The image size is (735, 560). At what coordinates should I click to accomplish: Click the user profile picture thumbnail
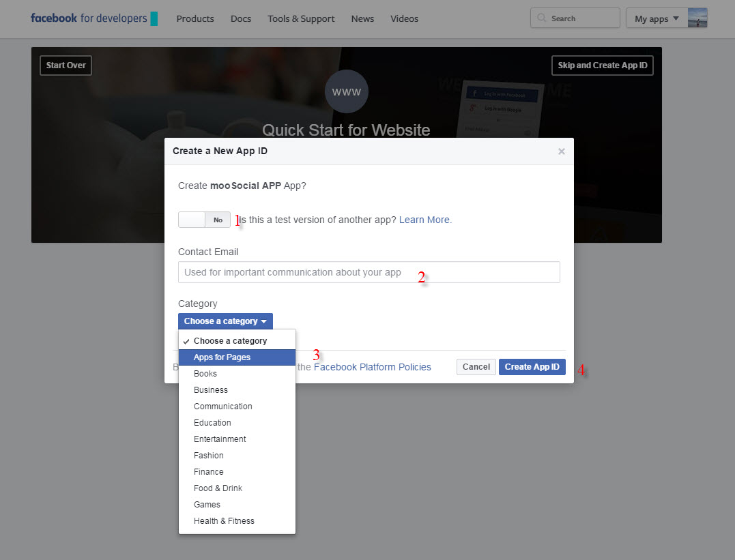697,18
